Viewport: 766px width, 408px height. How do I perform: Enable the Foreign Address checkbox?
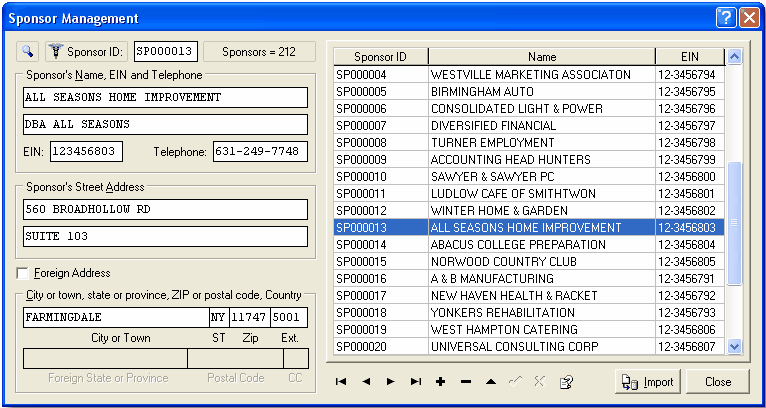click(23, 273)
